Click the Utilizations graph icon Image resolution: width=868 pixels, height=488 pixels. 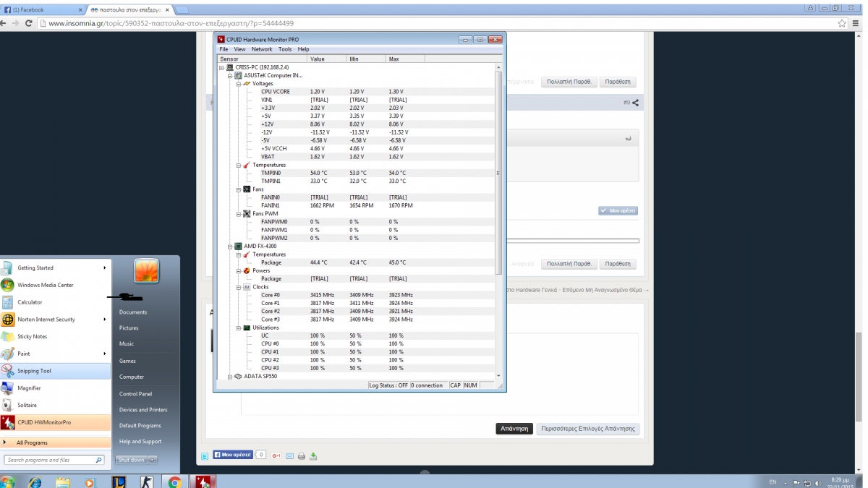point(247,328)
